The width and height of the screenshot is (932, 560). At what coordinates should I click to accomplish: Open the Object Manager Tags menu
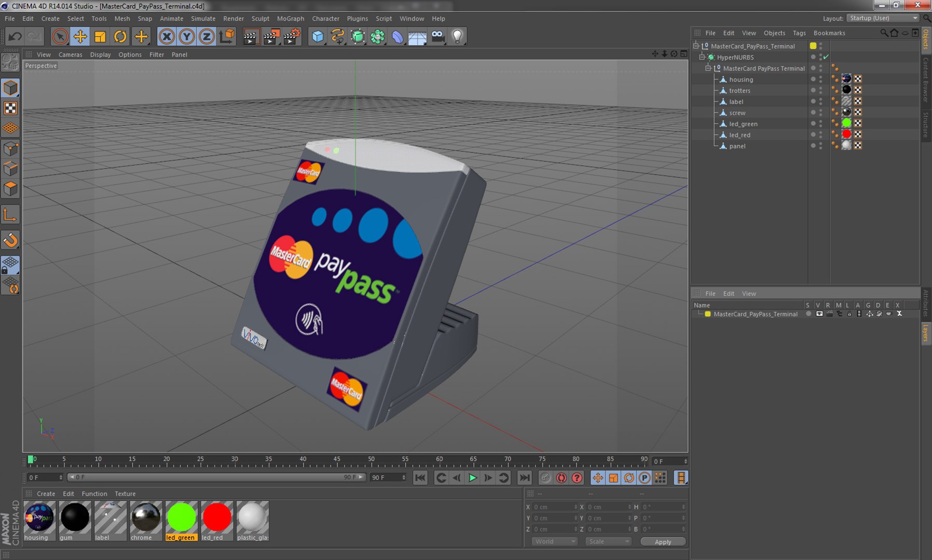pyautogui.click(x=799, y=33)
